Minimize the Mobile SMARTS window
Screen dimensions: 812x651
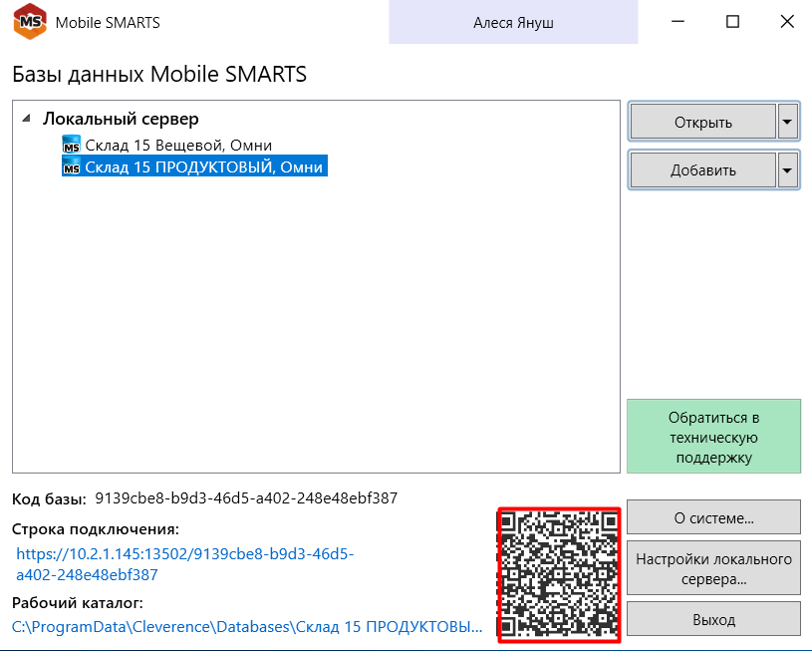tap(678, 22)
